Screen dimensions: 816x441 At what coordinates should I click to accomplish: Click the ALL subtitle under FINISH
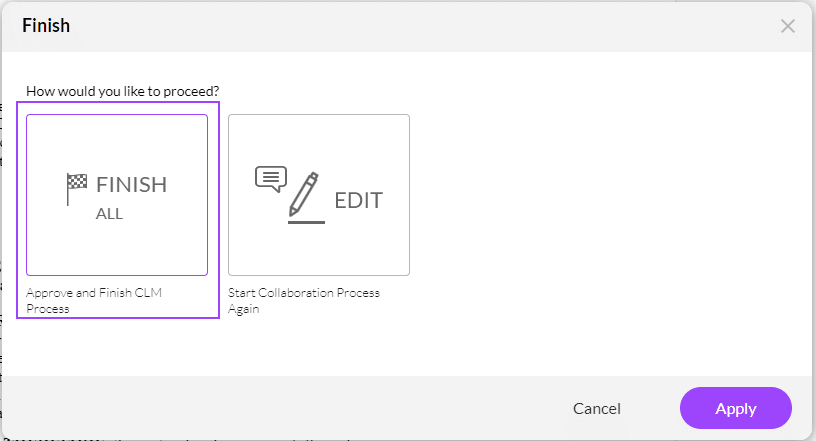coord(109,213)
